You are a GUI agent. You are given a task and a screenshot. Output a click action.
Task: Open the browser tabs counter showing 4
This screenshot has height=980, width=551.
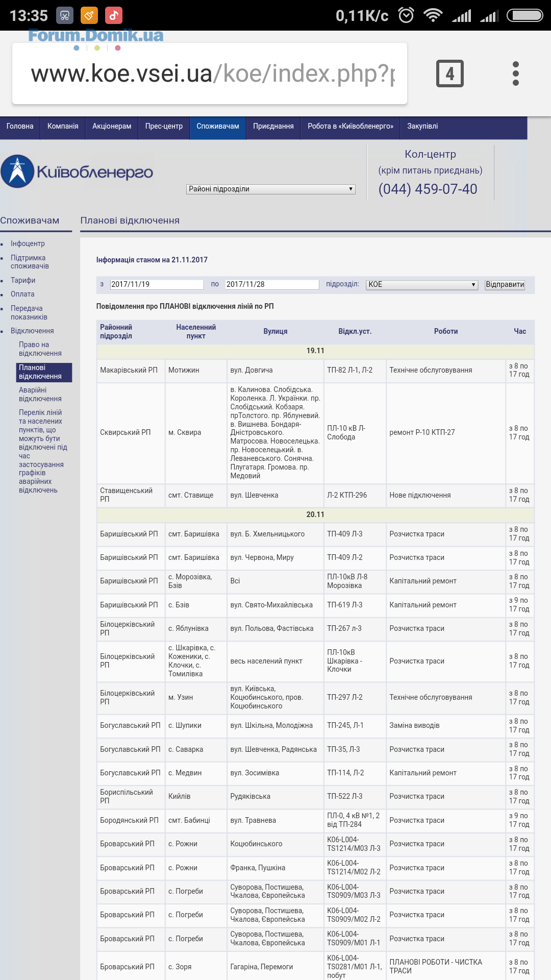click(449, 73)
